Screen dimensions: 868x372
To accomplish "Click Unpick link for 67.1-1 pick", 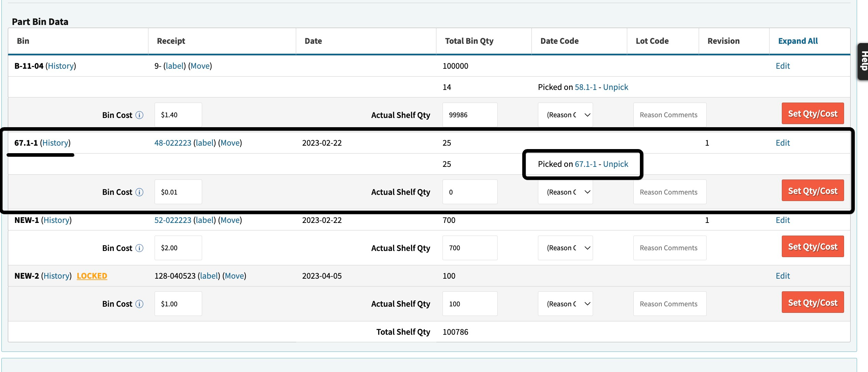I will [x=616, y=164].
